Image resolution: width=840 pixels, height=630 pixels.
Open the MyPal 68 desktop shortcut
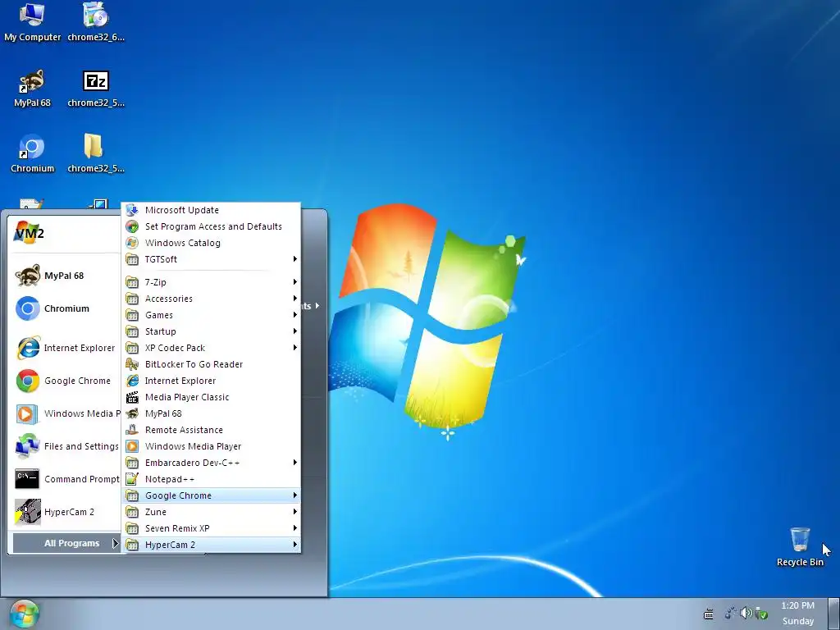[32, 89]
